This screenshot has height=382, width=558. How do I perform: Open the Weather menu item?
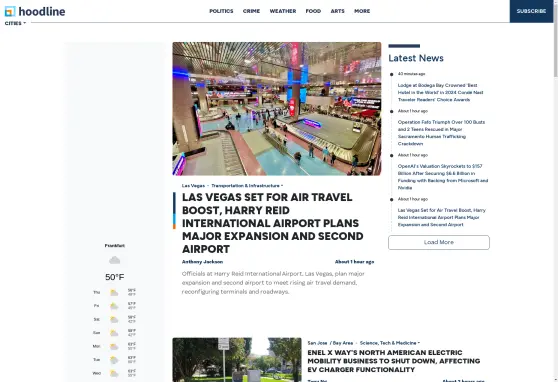[x=283, y=11]
